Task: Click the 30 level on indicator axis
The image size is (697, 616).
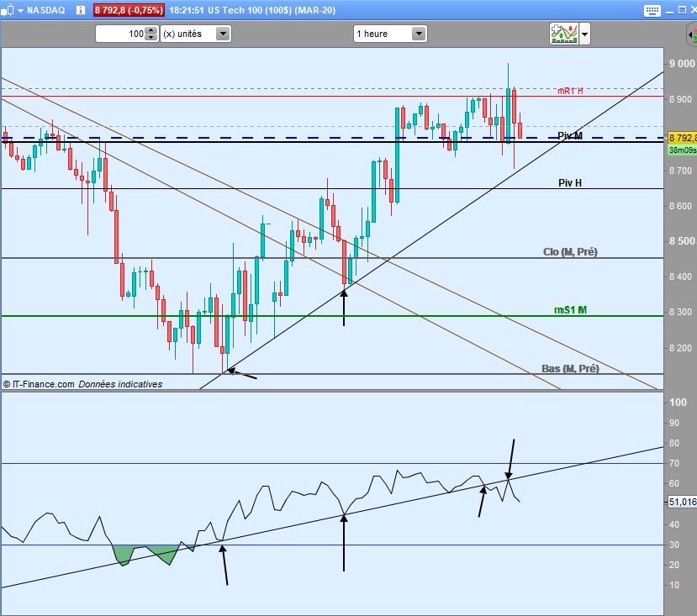Action: tap(674, 545)
